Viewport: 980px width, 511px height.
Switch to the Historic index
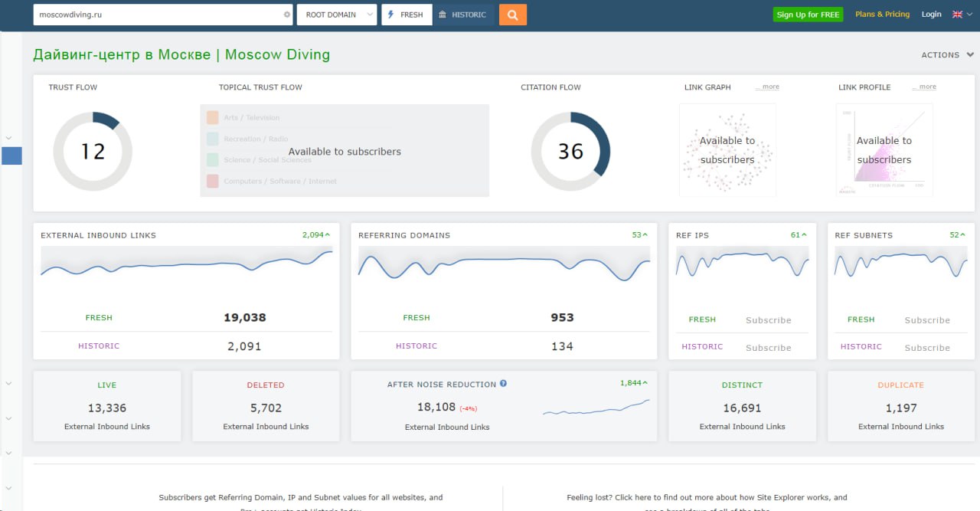463,15
